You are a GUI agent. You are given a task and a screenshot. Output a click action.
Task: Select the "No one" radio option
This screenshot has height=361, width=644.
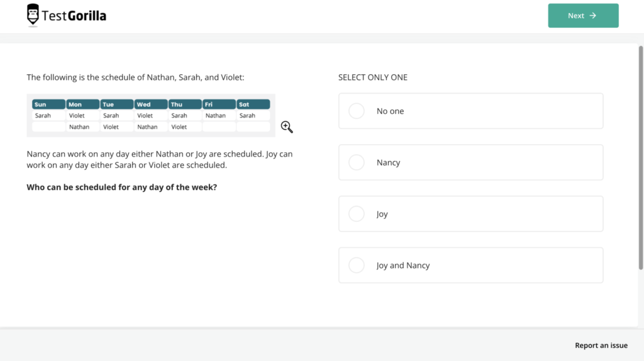point(357,111)
